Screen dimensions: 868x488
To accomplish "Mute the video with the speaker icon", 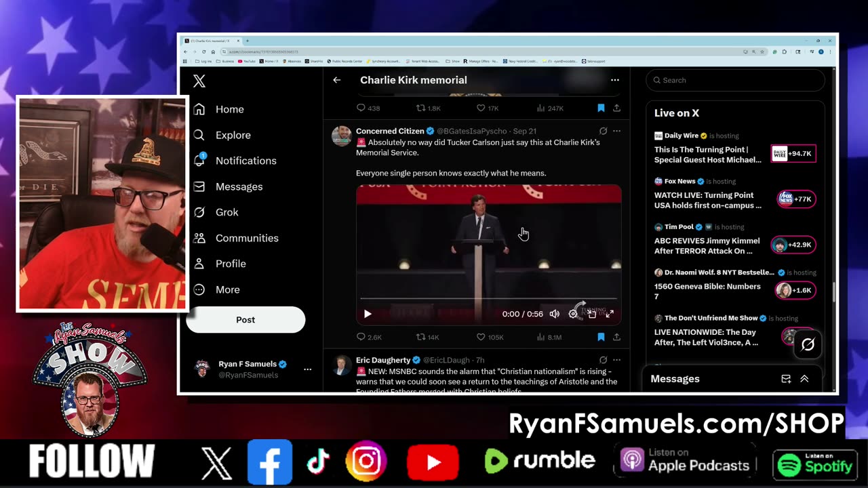I will coord(554,314).
